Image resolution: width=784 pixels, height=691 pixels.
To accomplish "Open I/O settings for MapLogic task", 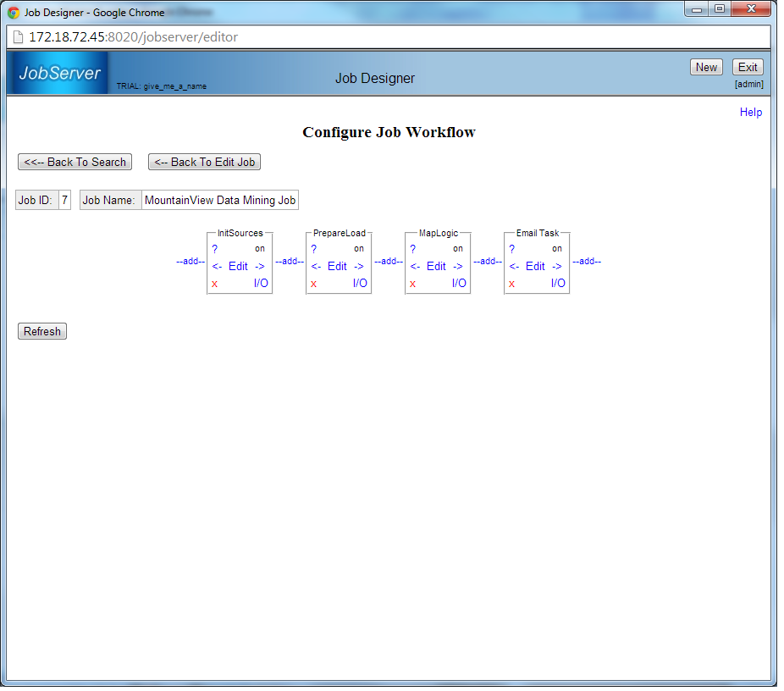I will click(x=459, y=283).
